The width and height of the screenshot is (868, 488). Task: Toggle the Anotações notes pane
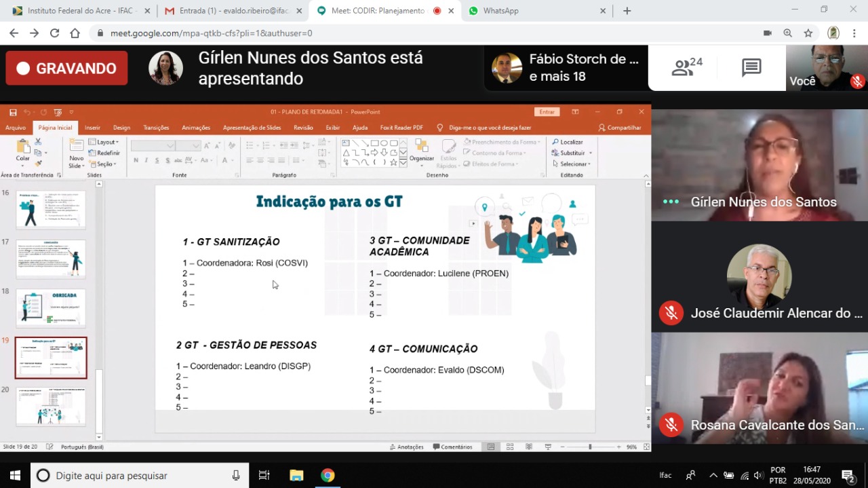click(407, 447)
